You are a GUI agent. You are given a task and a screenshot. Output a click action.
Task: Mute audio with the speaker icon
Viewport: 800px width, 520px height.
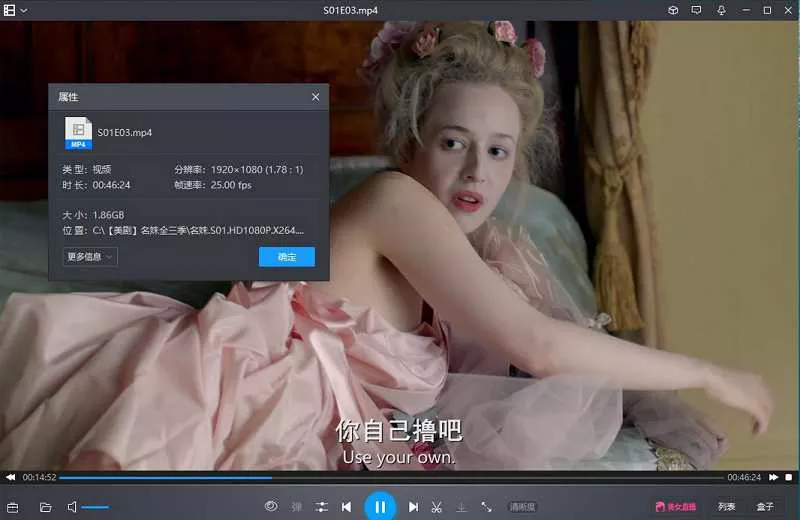coord(72,507)
